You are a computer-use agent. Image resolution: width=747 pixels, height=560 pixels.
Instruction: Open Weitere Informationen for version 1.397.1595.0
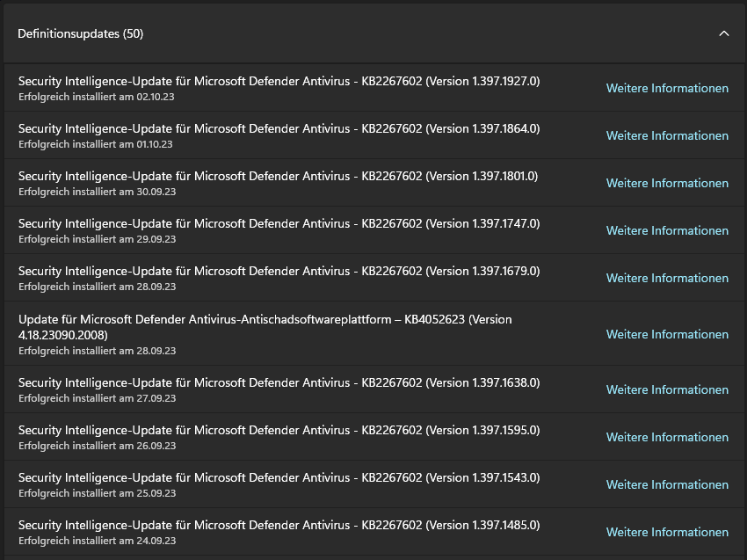(667, 437)
